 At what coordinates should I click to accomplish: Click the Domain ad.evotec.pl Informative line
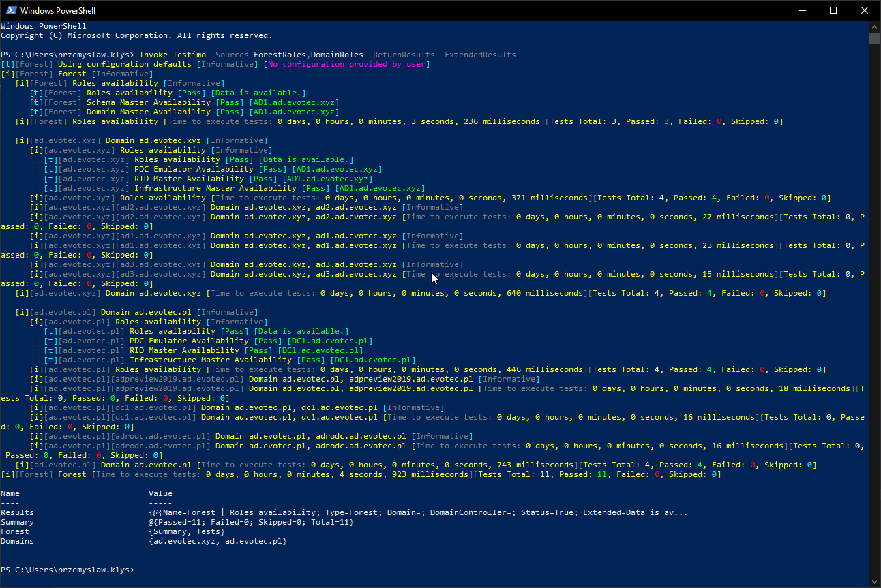136,311
